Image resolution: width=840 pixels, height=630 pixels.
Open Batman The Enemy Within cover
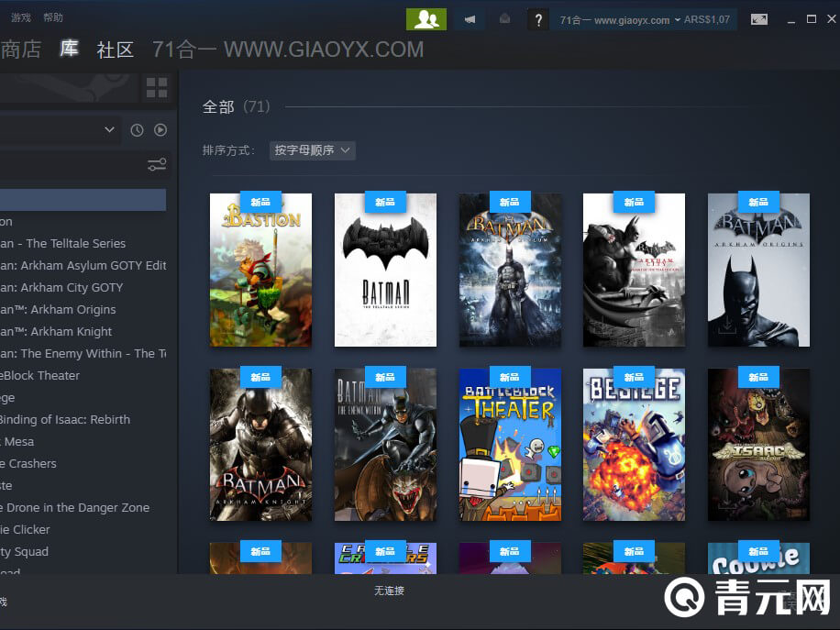[x=385, y=445]
